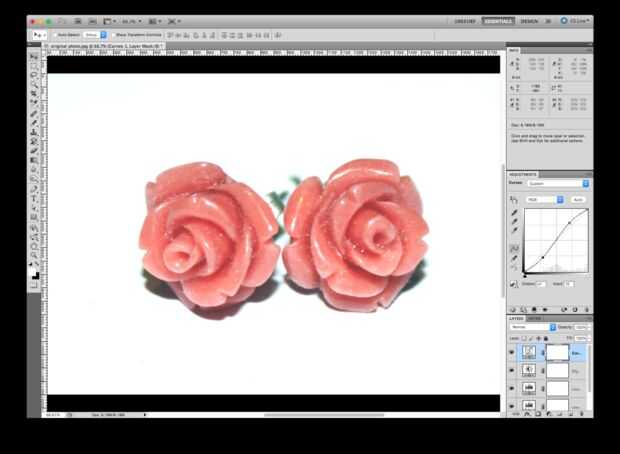
Task: Click the upper control point on the curve
Action: [569, 223]
